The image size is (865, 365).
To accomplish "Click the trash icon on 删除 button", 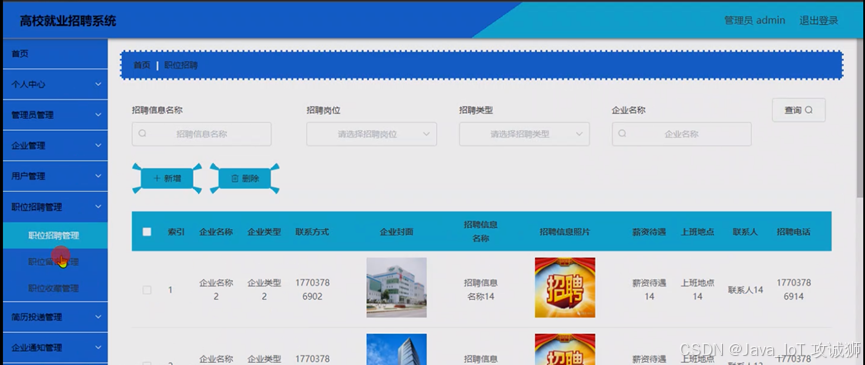I will (x=234, y=178).
